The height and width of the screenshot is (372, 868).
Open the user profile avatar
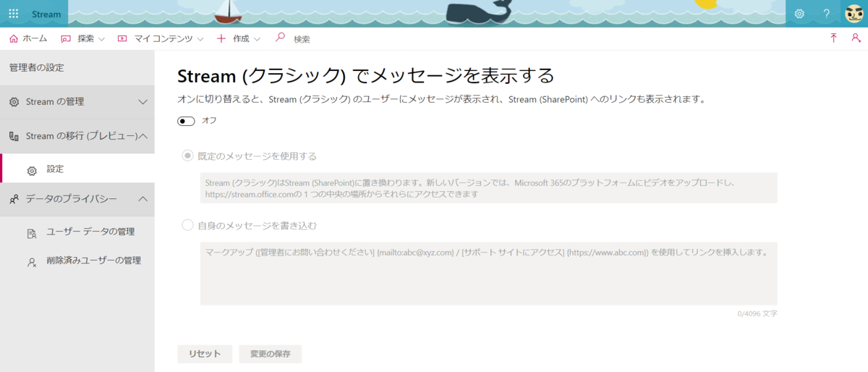[854, 14]
